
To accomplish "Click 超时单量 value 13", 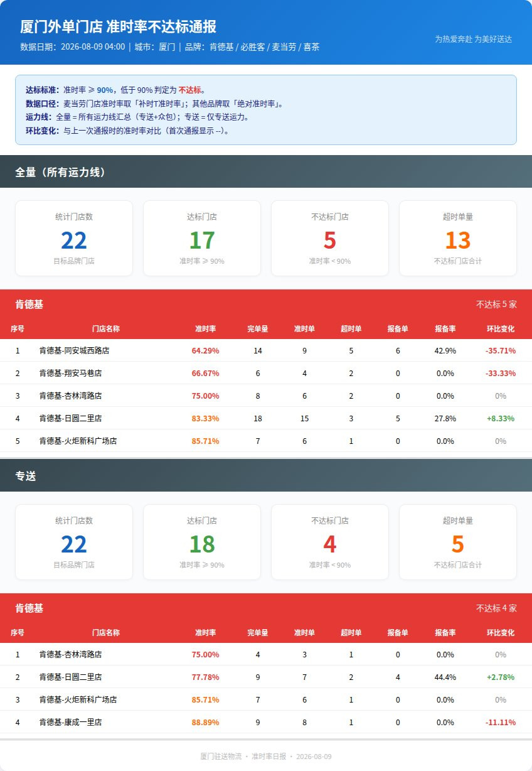I will coord(458,240).
